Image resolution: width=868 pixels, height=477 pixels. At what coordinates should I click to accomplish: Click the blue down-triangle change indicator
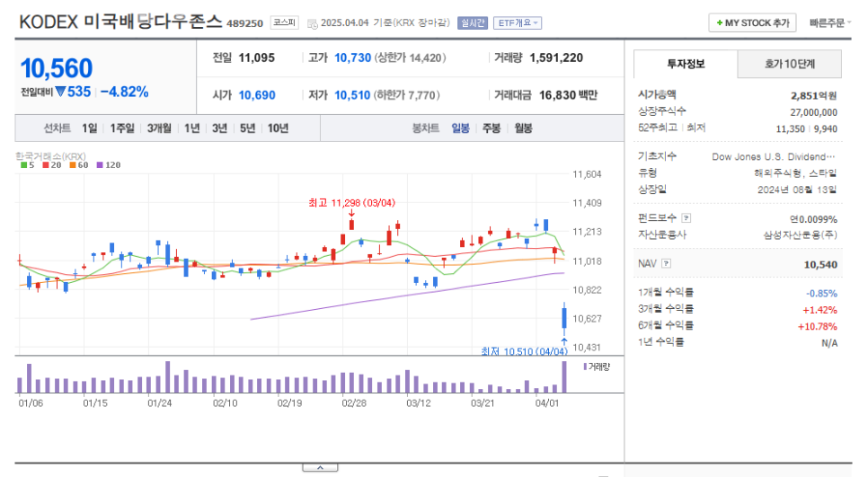tap(60, 92)
